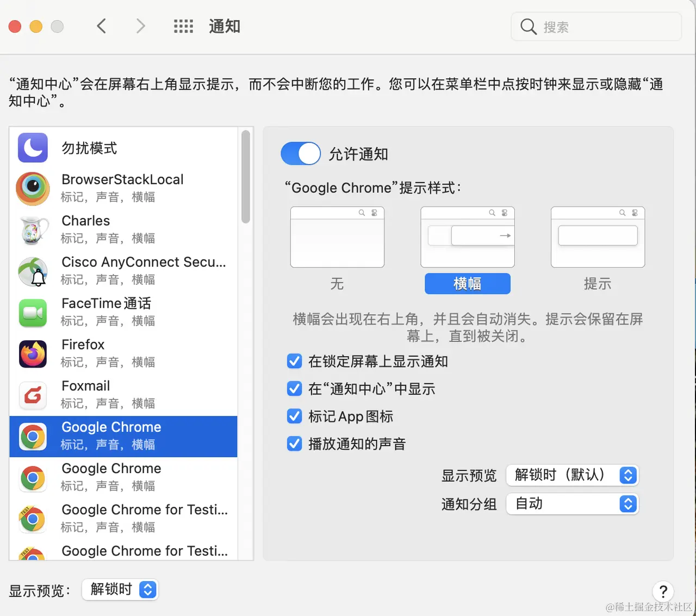Image resolution: width=696 pixels, height=616 pixels.
Task: Click the Do Not Disturb moon icon
Action: [x=33, y=148]
